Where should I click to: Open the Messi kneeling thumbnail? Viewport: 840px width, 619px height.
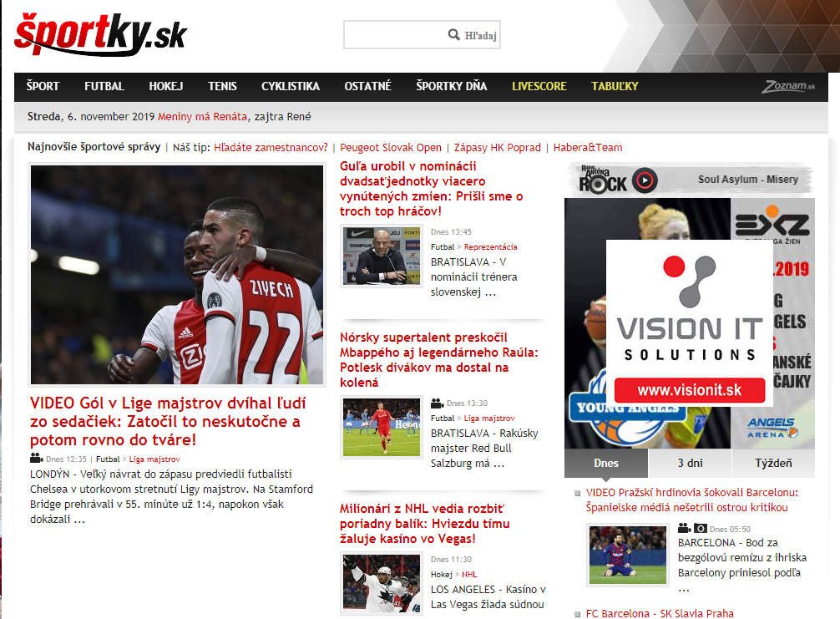628,555
